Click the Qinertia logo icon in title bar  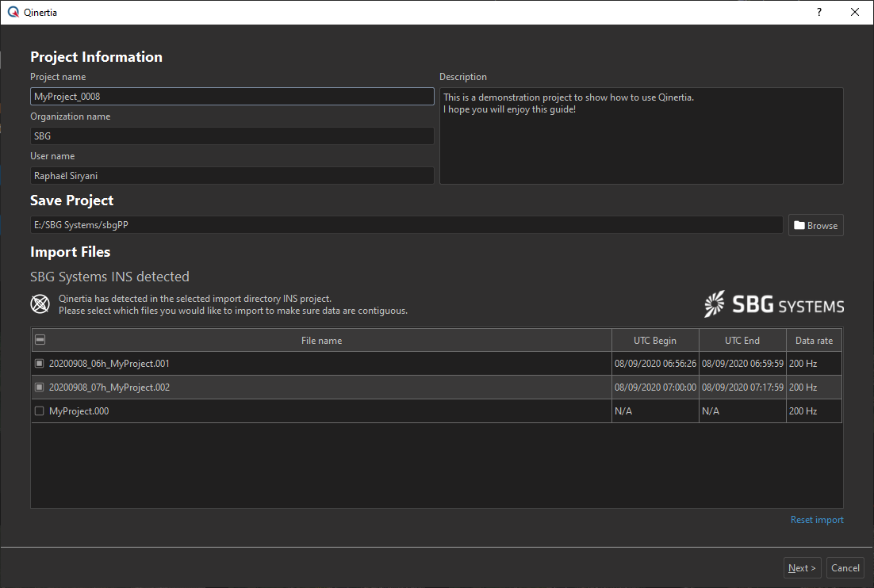tap(13, 12)
